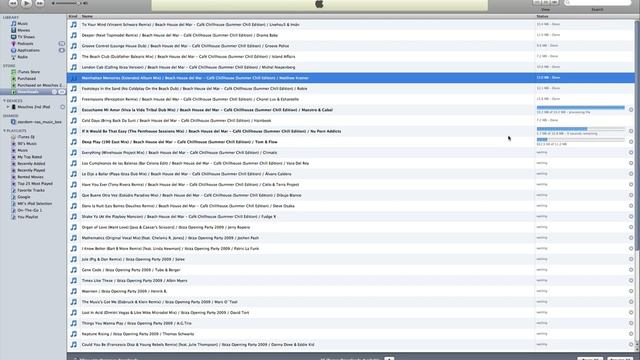The width and height of the screenshot is (640, 360).
Task: Click the Next track button
Action: click(40, 3)
